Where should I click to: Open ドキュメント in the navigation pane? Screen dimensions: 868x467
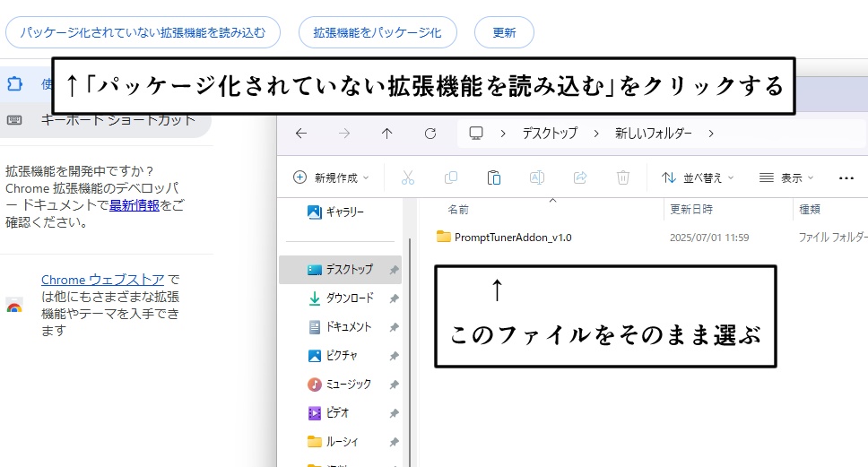[x=340, y=327]
